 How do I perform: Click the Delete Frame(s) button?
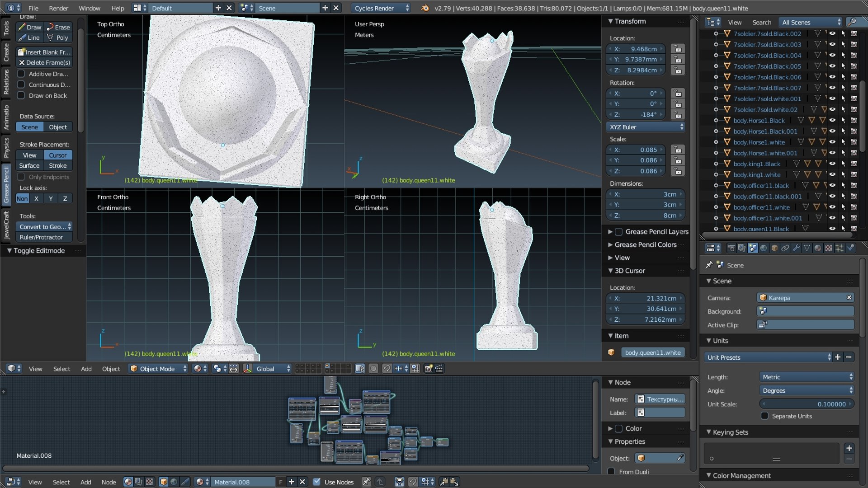44,63
